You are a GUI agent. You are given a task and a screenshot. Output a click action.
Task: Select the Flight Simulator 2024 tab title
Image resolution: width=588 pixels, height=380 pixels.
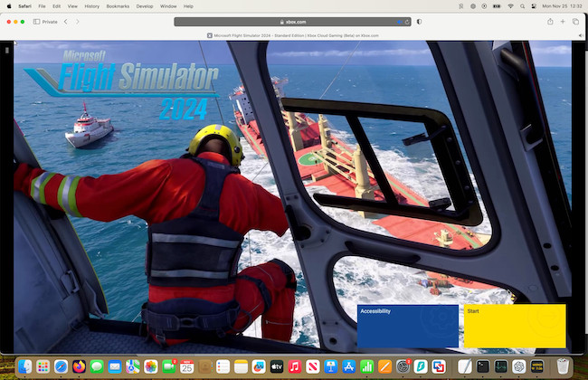coord(294,35)
